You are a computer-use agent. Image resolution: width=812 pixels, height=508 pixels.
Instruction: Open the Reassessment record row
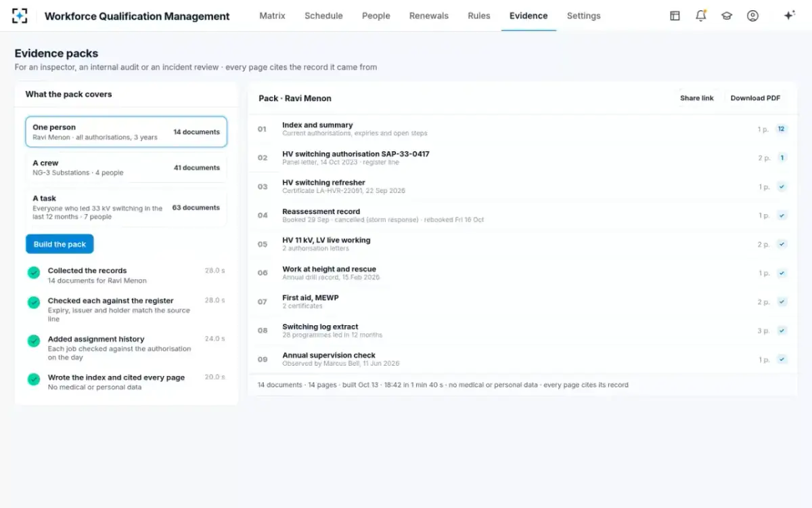click(522, 215)
